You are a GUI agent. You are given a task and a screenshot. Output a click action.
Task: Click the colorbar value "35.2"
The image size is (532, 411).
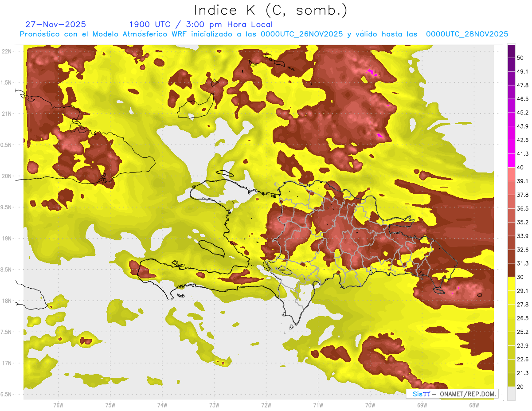tap(522, 223)
